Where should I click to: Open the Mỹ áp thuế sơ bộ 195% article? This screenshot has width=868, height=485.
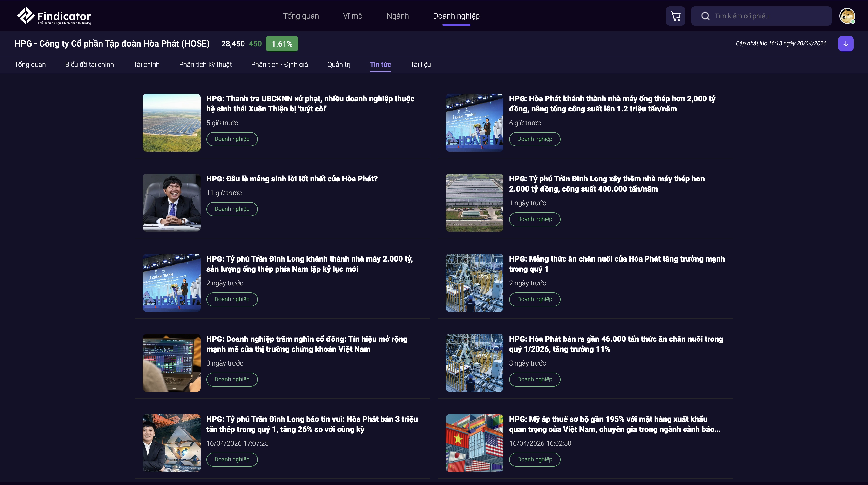coord(614,424)
